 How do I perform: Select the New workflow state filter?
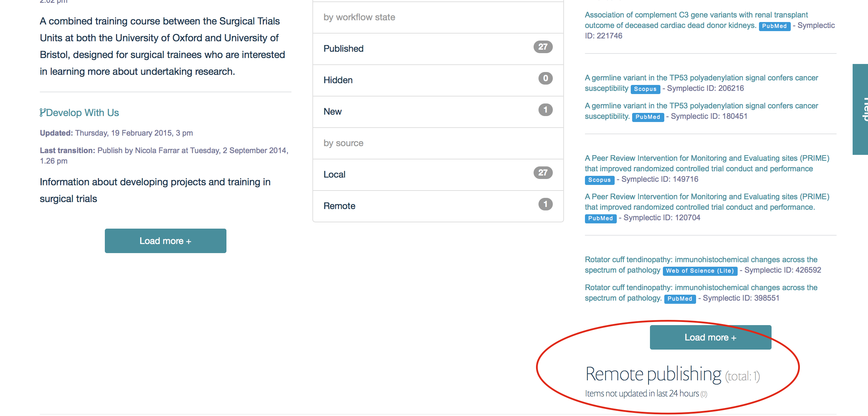(333, 112)
